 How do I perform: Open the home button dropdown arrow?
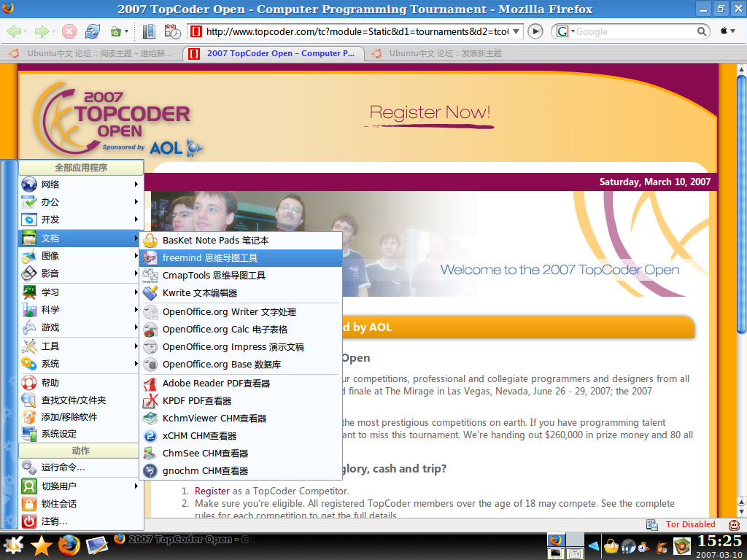[127, 31]
